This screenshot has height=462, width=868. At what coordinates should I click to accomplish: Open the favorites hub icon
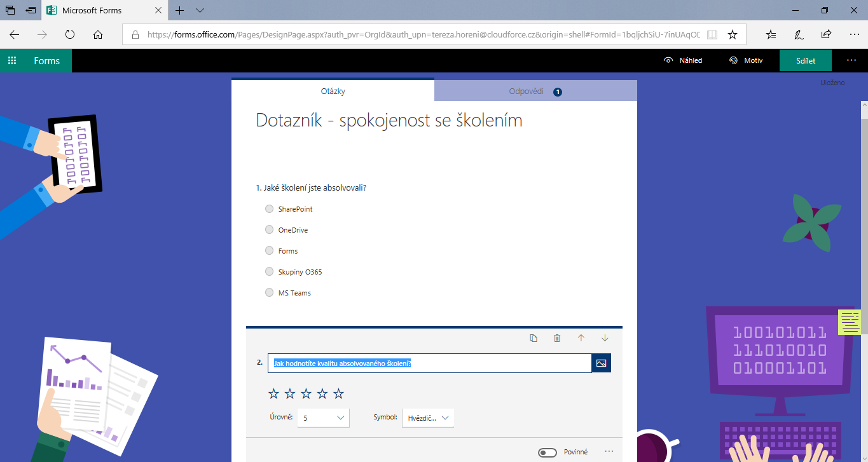click(x=771, y=34)
